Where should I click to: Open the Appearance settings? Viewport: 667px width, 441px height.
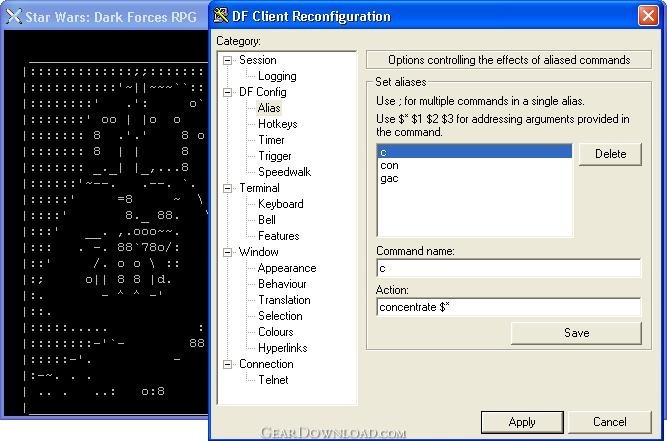pos(287,268)
